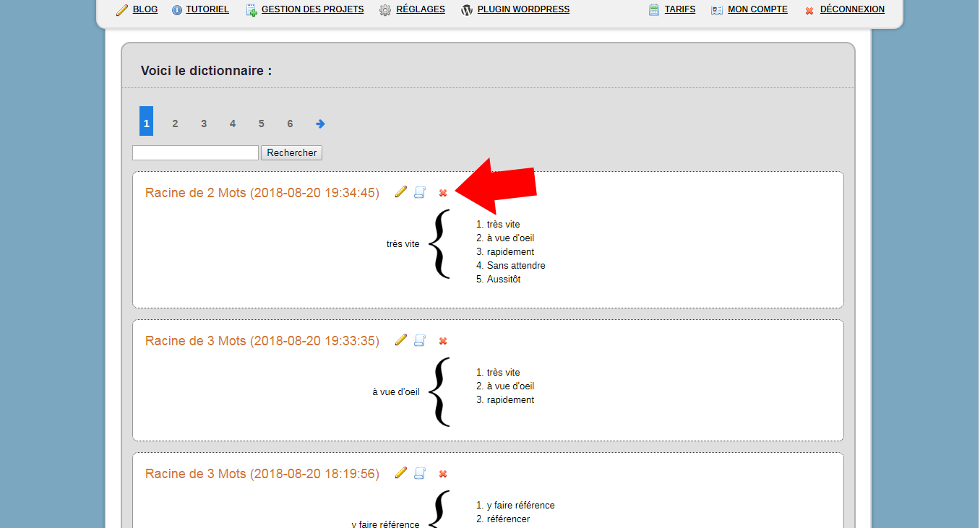Click the red X icon beside Déconnexion
Screen dimensions: 980x528
coord(809,11)
